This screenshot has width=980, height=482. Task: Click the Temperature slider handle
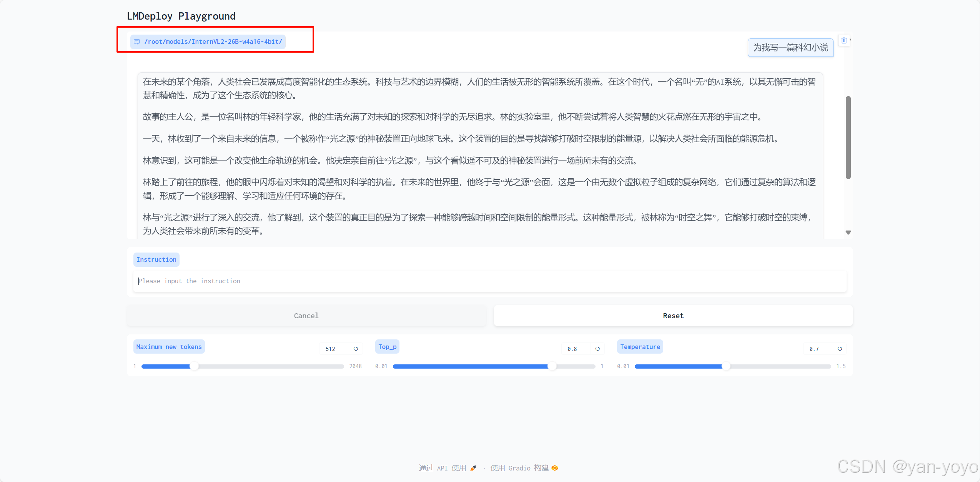pos(726,366)
